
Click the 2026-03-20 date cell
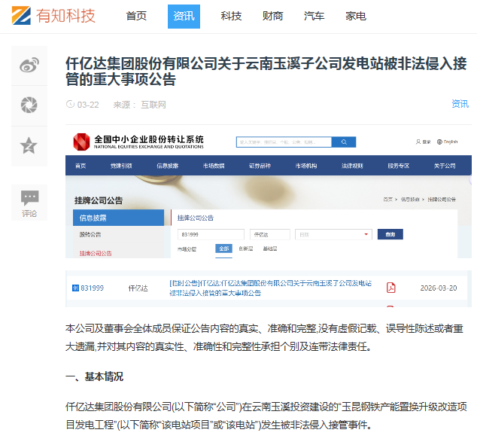(x=439, y=288)
